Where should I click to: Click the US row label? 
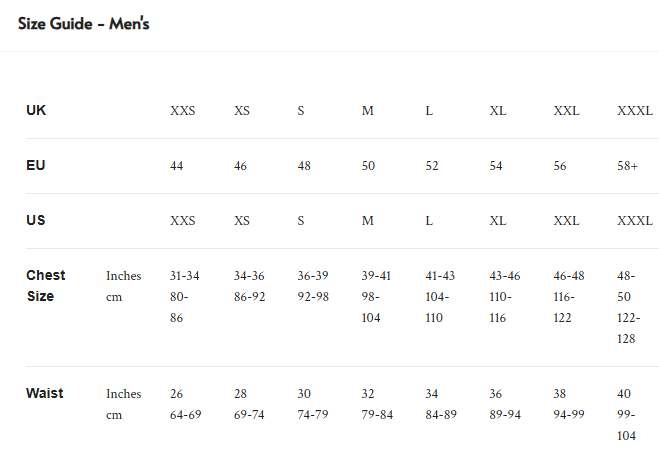click(36, 220)
